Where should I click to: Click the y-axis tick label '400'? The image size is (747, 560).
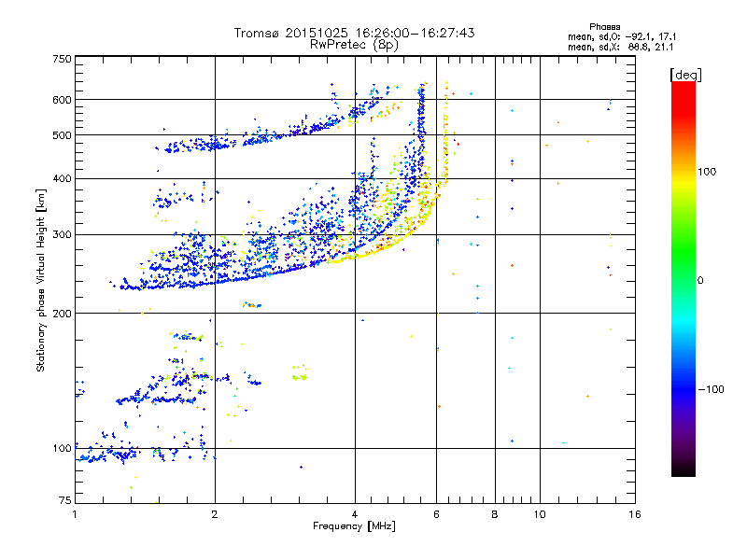tap(63, 179)
